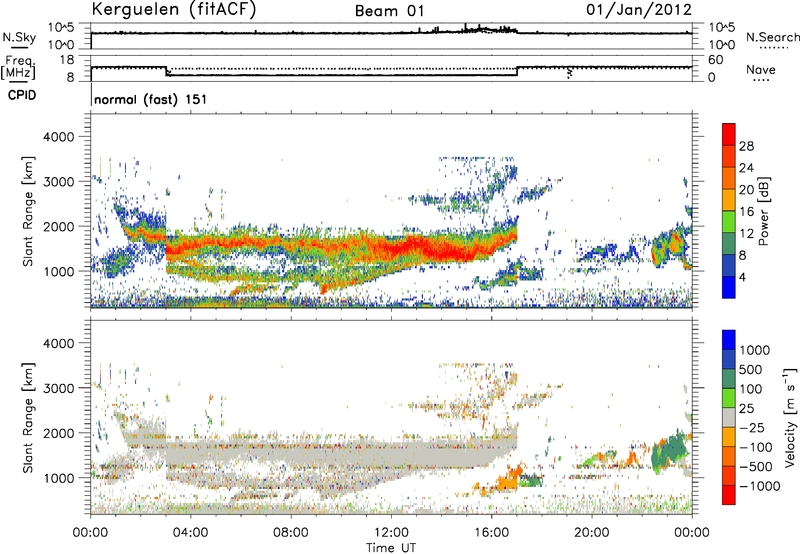Click the '04:00' time axis label
Viewport: 800px width, 554px height.
191,533
